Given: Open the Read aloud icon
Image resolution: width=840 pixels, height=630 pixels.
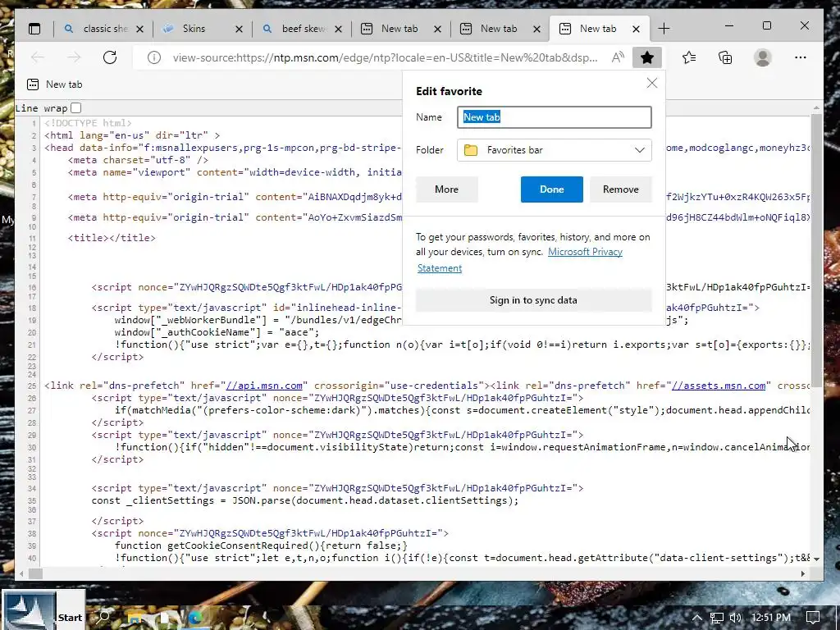Looking at the screenshot, I should point(618,57).
